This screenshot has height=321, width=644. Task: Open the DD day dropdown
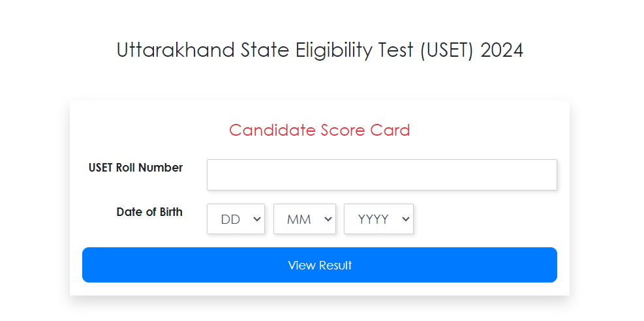pos(236,219)
